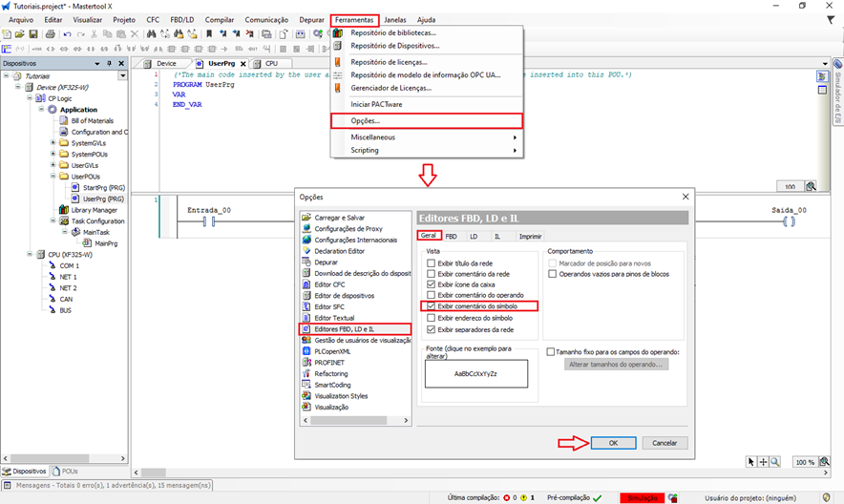Open the Ferramentas menu

[x=354, y=19]
